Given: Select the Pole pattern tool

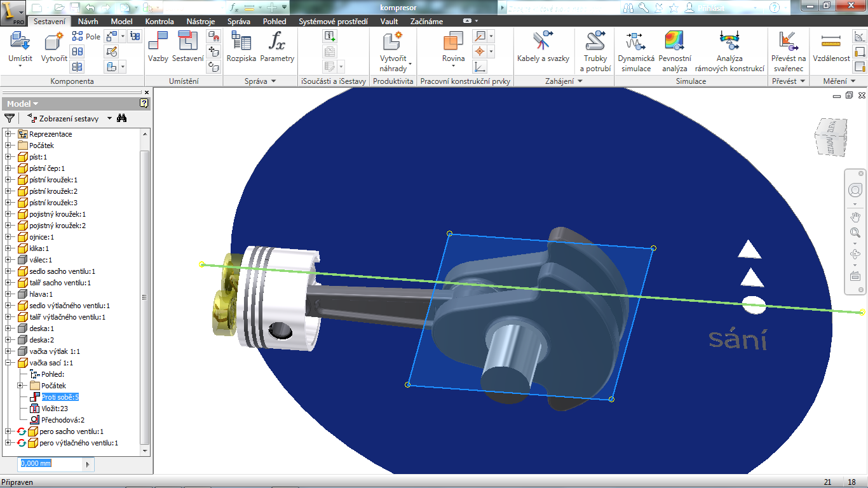Looking at the screenshot, I should point(86,37).
